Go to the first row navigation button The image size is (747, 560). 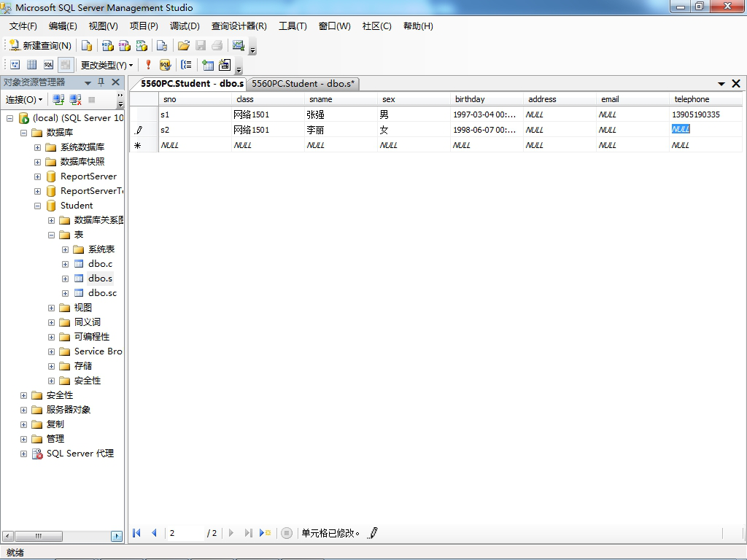pos(136,533)
